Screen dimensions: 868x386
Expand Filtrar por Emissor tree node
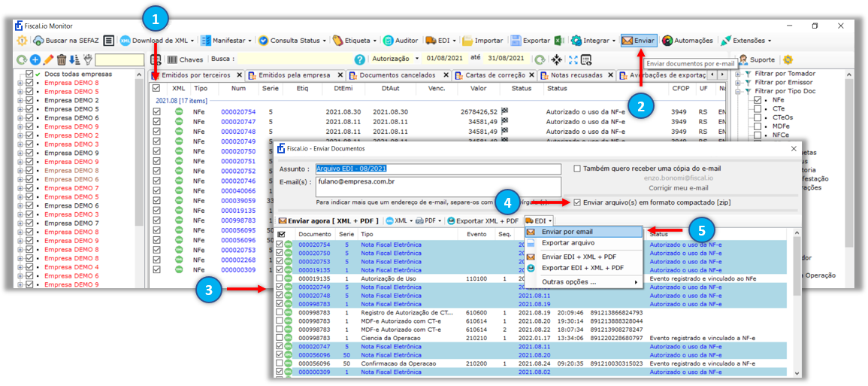(738, 82)
